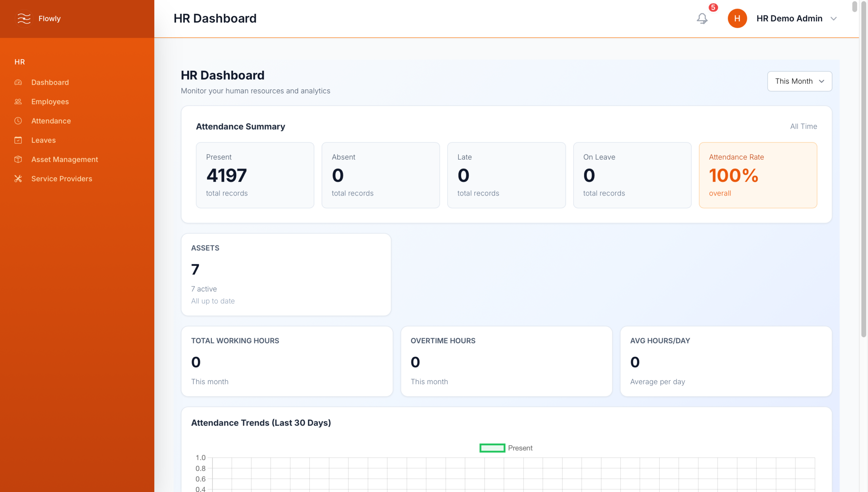Click HR Demo Admin account name
Image resolution: width=868 pixels, height=492 pixels.
pyautogui.click(x=789, y=18)
